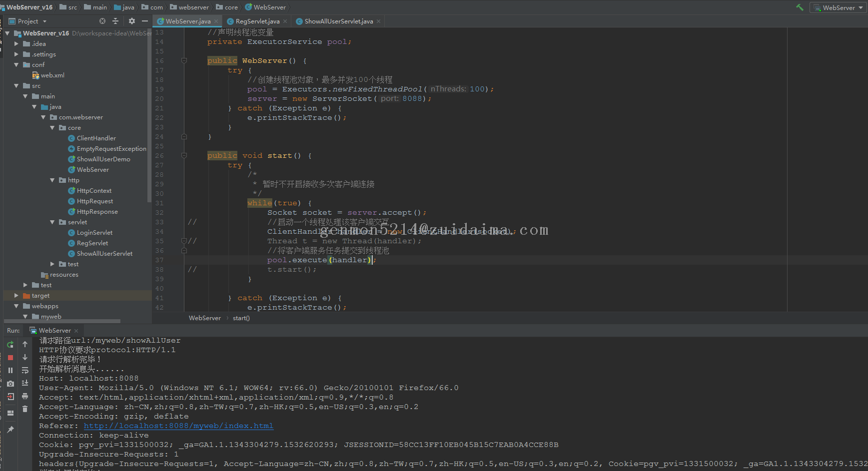This screenshot has height=471, width=868.
Task: Click WebServer in editor breadcrumb bar
Action: point(205,318)
